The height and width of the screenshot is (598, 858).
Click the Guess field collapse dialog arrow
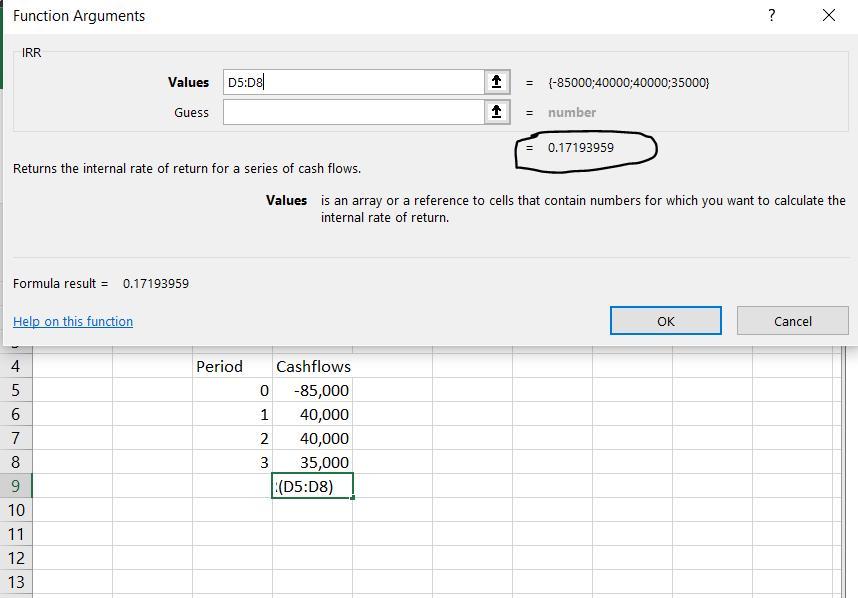click(x=497, y=112)
